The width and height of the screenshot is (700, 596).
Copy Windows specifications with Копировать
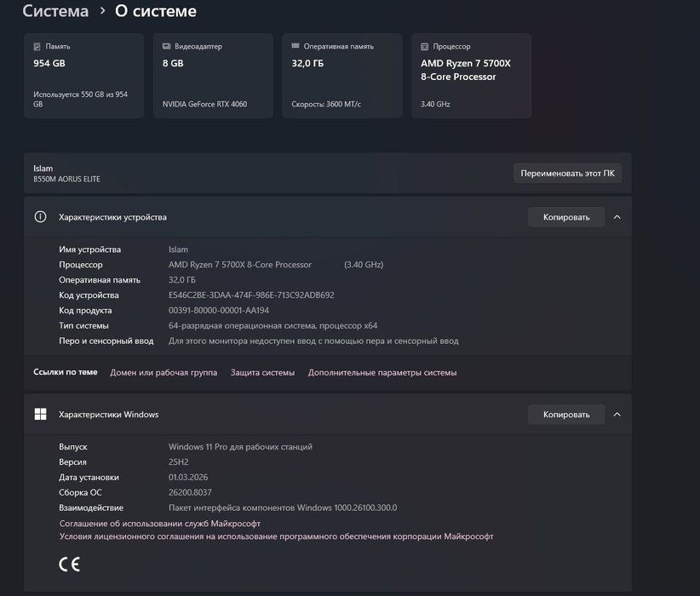click(566, 415)
